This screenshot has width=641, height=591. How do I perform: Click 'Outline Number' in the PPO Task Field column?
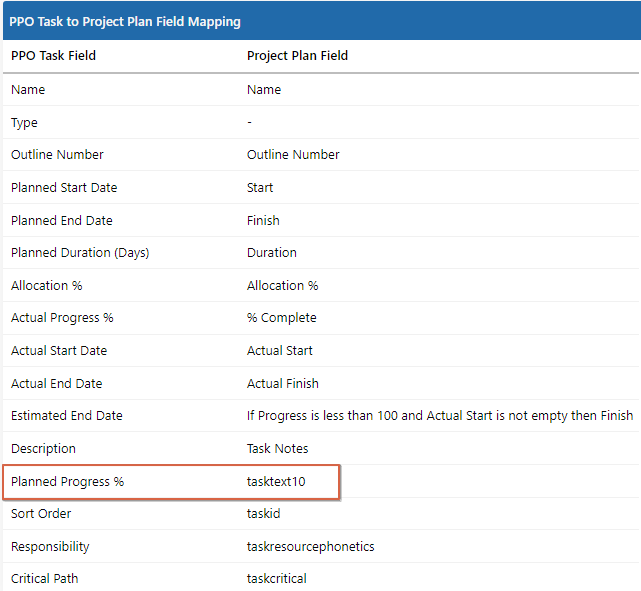[57, 154]
